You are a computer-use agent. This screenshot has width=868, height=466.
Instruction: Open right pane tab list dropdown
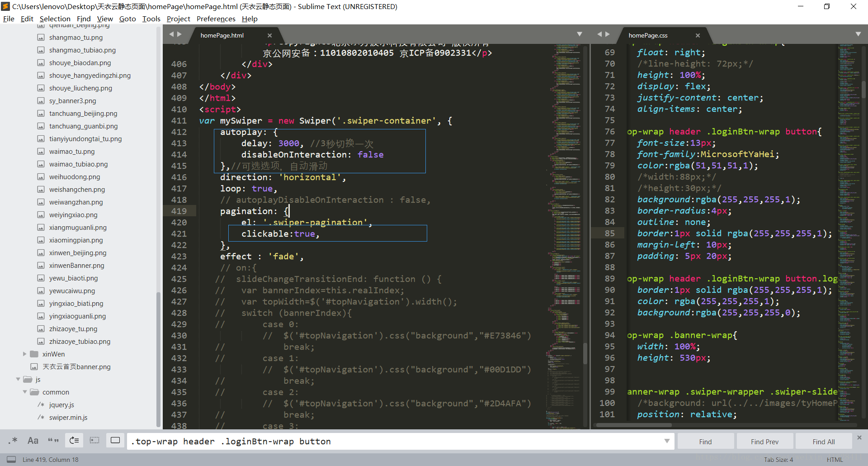[859, 34]
